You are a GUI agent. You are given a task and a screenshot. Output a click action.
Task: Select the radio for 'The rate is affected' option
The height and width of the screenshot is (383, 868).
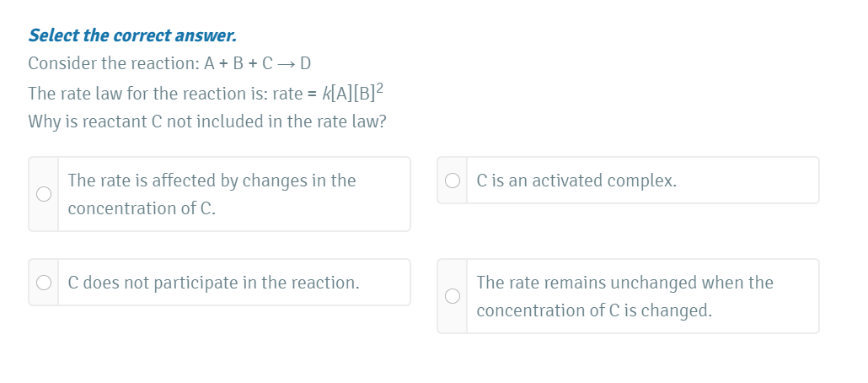click(x=44, y=194)
